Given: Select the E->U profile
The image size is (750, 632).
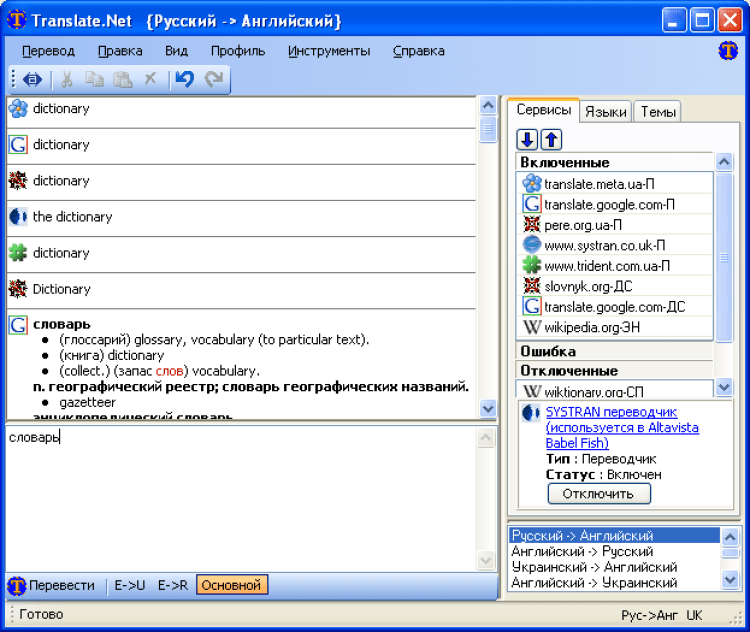Looking at the screenshot, I should 130,585.
